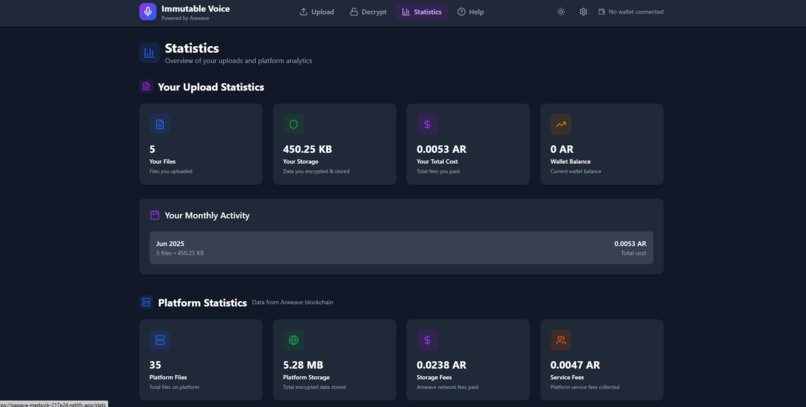Viewport: 806px width, 407px height.
Task: Toggle the sun light-mode theme icon
Action: pos(561,12)
